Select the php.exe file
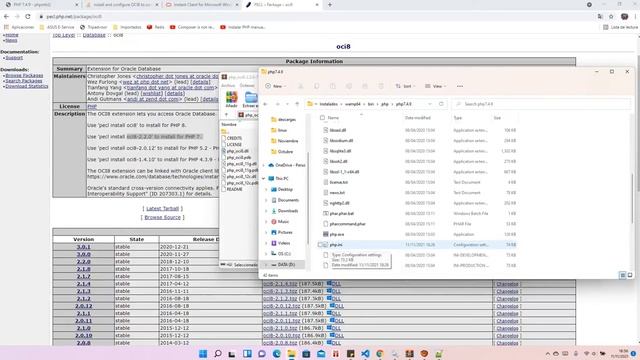 point(337,234)
